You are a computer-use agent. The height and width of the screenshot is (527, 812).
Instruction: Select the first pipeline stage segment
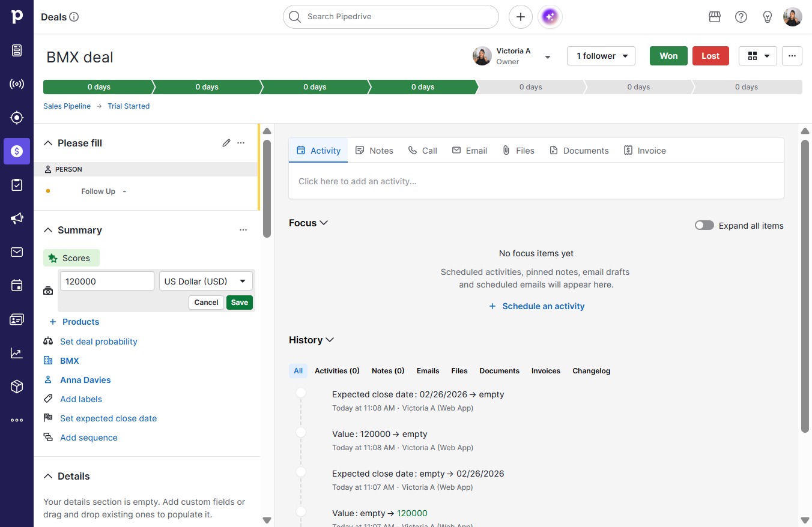(98, 87)
